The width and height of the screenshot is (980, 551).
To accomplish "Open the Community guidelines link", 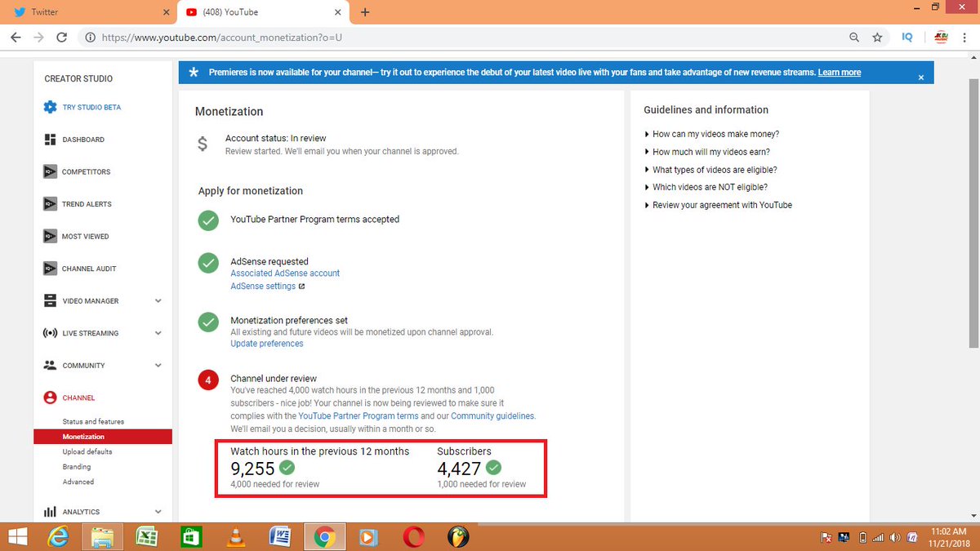I will 492,415.
